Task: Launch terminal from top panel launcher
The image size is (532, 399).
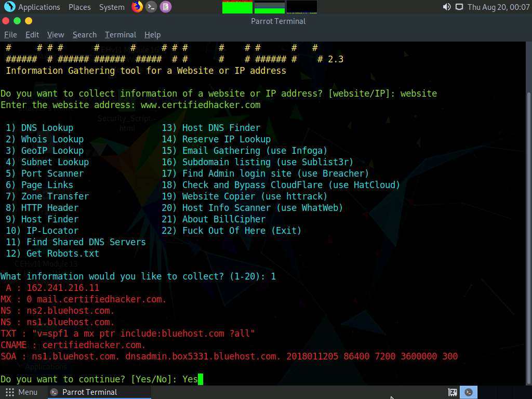Action: (x=151, y=7)
